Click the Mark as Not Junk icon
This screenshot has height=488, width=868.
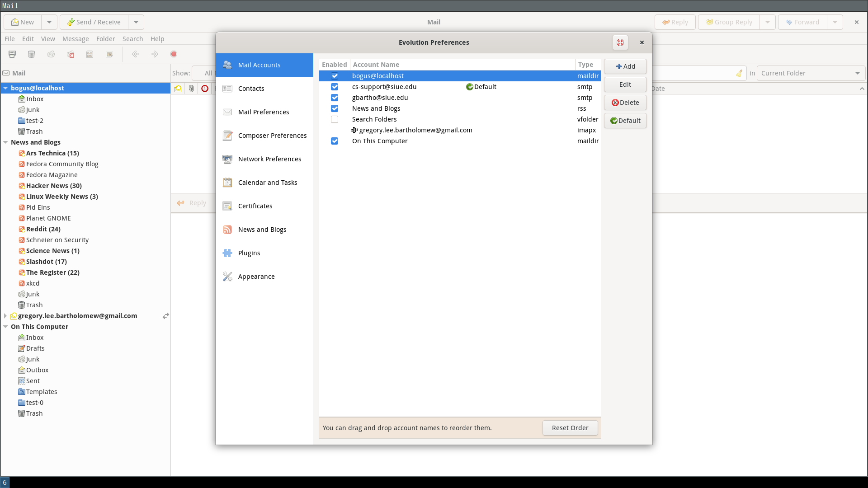pos(71,54)
